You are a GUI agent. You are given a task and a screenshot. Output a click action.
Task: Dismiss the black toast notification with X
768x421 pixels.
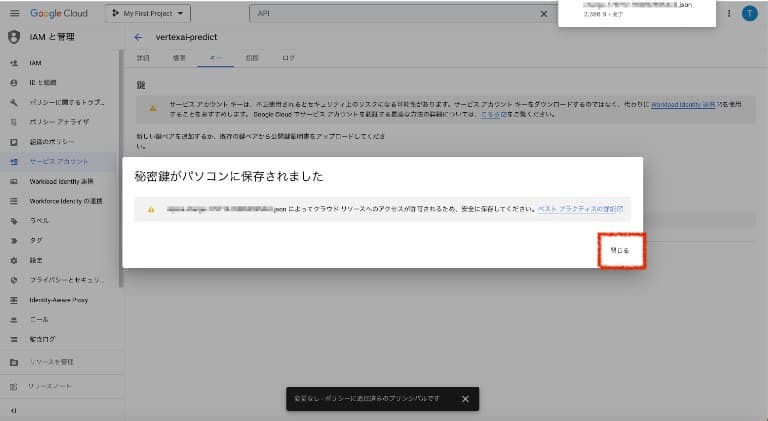click(x=465, y=399)
